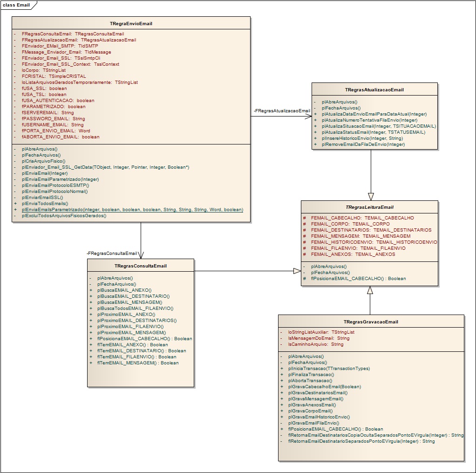Click plBuscaTodosEMAIL_FILAENVIO() in TRegrasConsultaEmail

pos(135,308)
